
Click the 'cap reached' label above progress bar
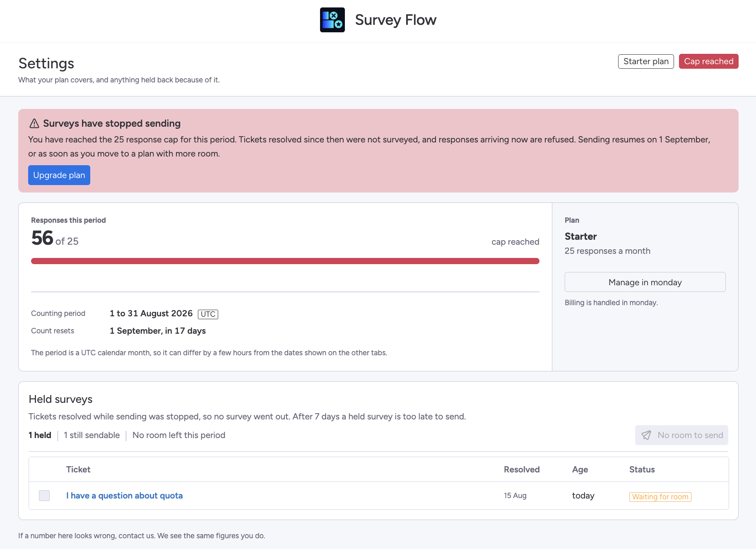(515, 242)
